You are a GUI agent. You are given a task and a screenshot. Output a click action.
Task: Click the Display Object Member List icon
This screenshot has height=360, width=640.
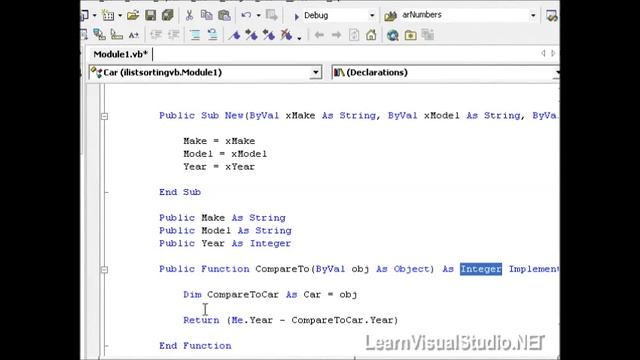[99, 35]
